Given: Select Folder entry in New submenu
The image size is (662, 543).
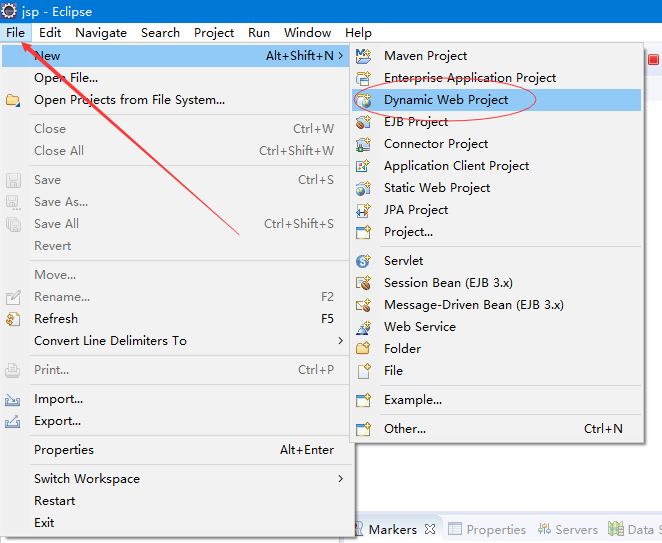Looking at the screenshot, I should [x=496, y=349].
